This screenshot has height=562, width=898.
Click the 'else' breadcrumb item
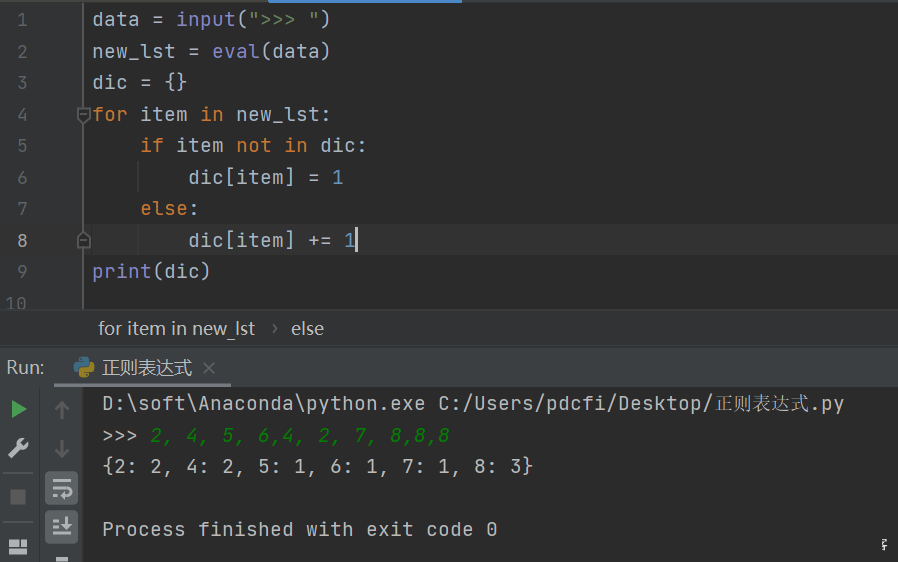tap(307, 329)
